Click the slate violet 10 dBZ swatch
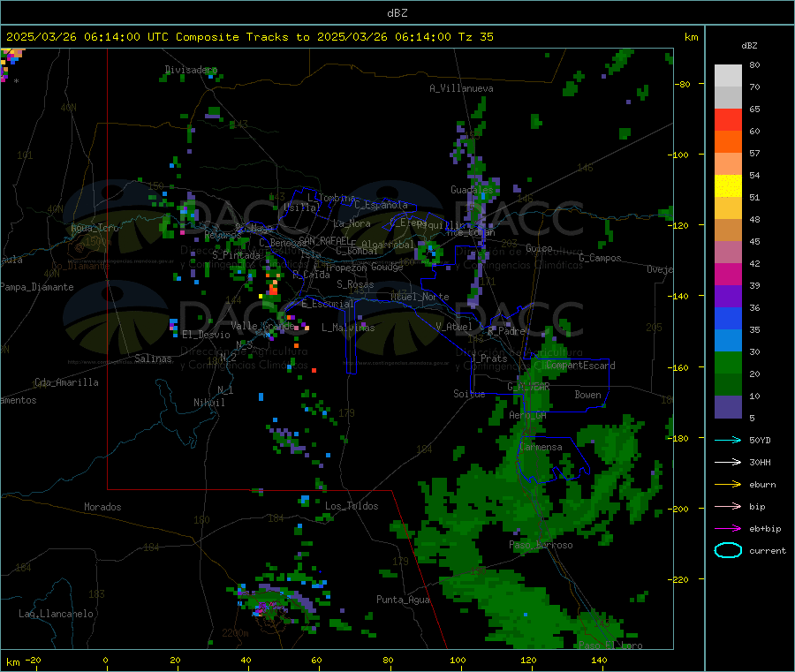The width and height of the screenshot is (795, 672). pos(728,406)
